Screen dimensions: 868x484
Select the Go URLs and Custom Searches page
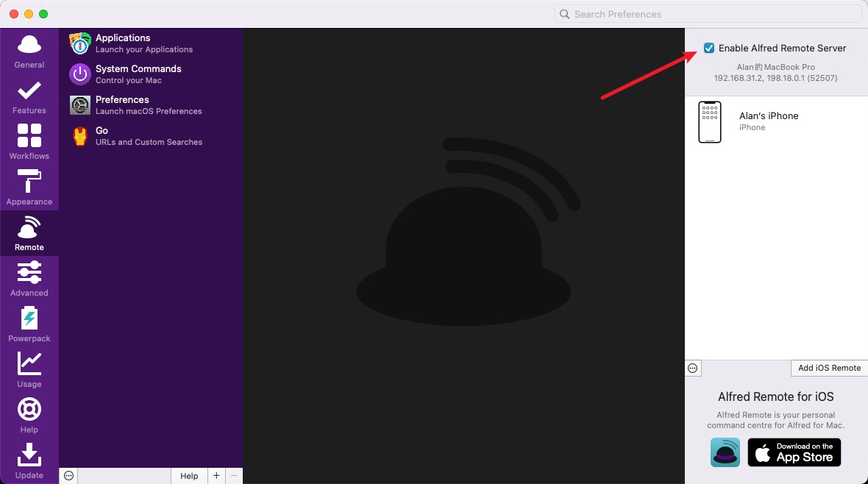point(151,136)
